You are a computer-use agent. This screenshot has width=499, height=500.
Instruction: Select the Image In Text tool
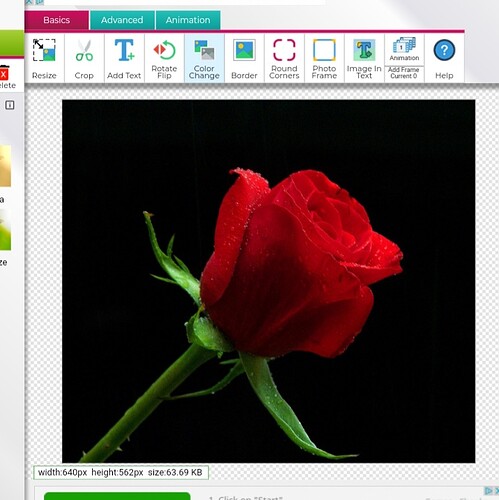click(364, 58)
